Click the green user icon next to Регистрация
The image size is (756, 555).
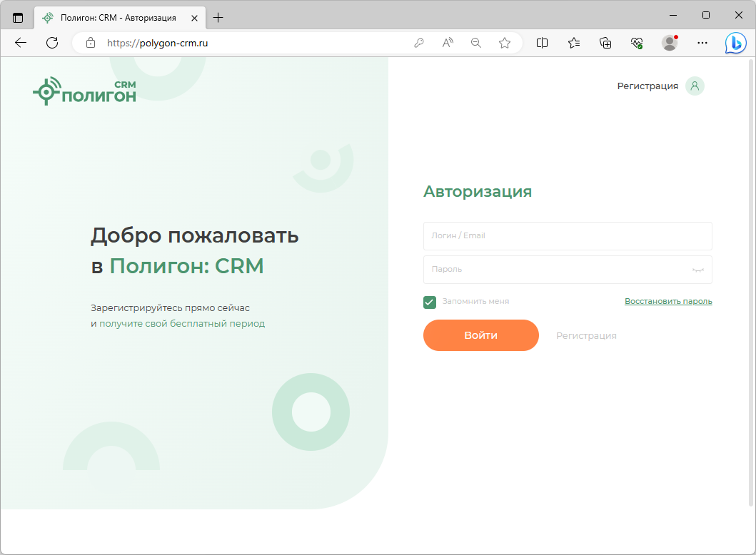click(x=695, y=86)
